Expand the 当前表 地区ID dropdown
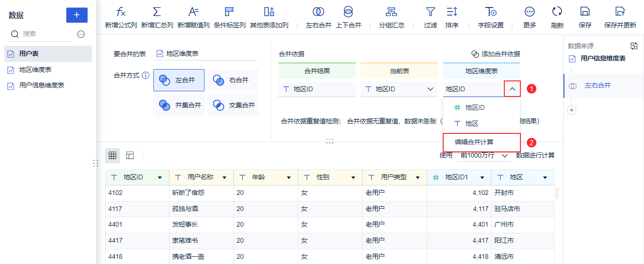This screenshot has width=644, height=264. [x=430, y=89]
